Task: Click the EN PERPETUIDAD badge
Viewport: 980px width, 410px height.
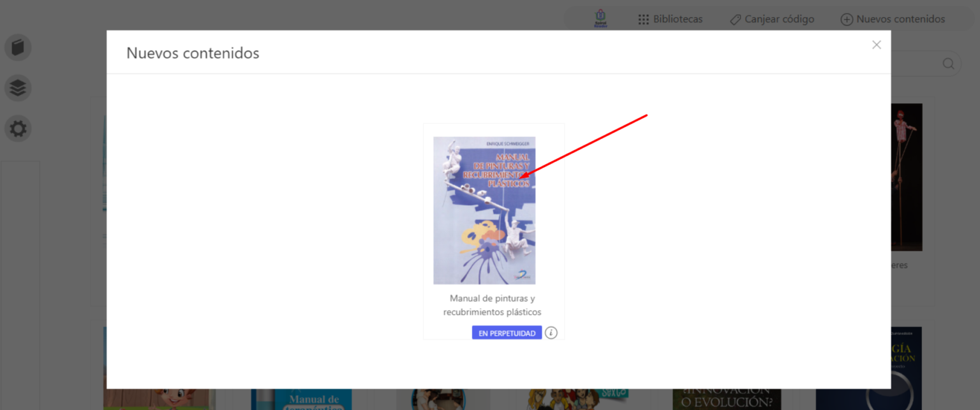Action: [507, 332]
